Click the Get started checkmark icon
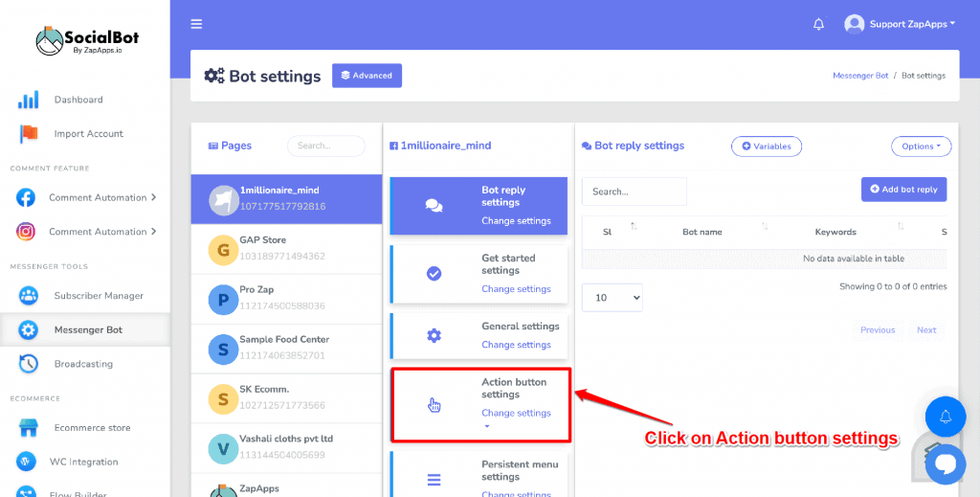 point(434,273)
